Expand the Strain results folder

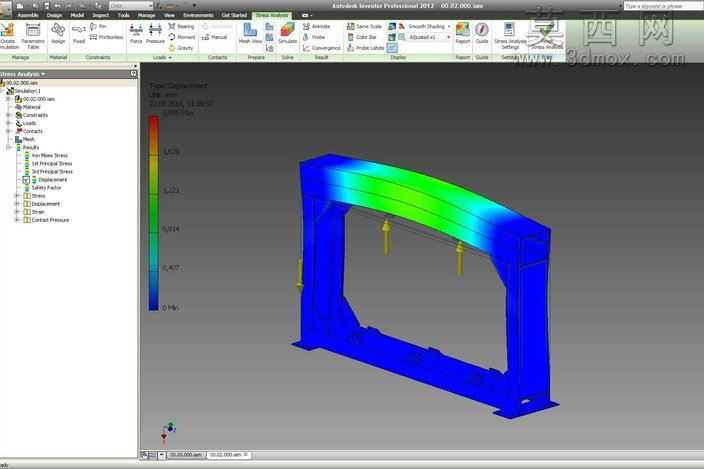17,212
